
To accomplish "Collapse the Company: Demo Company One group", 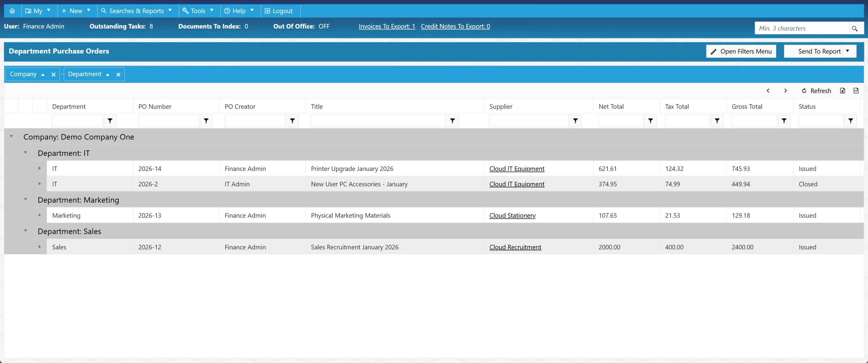I will [11, 136].
